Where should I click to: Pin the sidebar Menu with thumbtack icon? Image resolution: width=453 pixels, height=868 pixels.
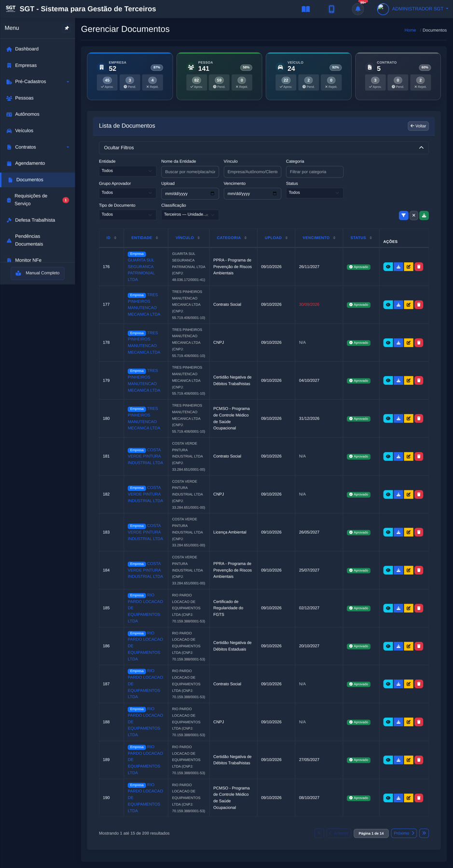click(x=67, y=28)
